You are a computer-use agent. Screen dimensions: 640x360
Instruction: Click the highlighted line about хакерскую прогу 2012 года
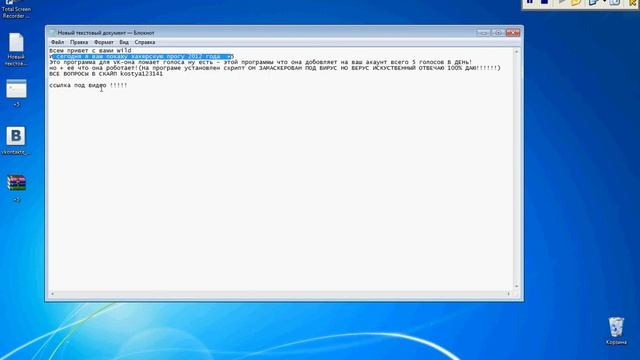(x=142, y=56)
